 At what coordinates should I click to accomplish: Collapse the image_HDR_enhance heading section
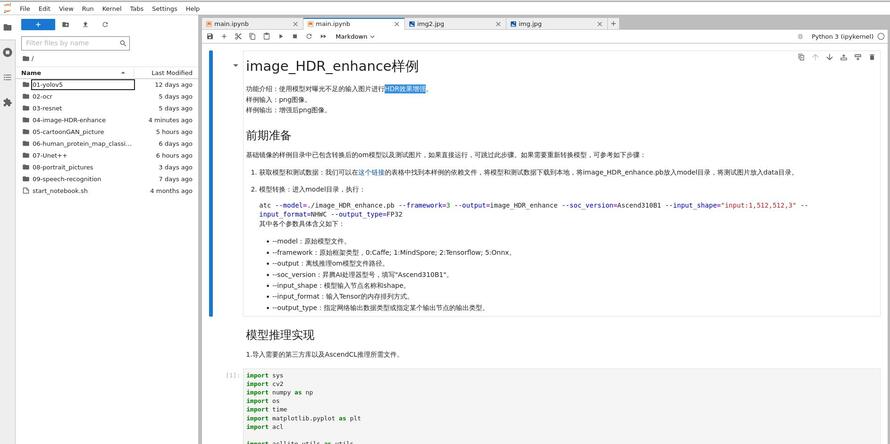click(236, 66)
